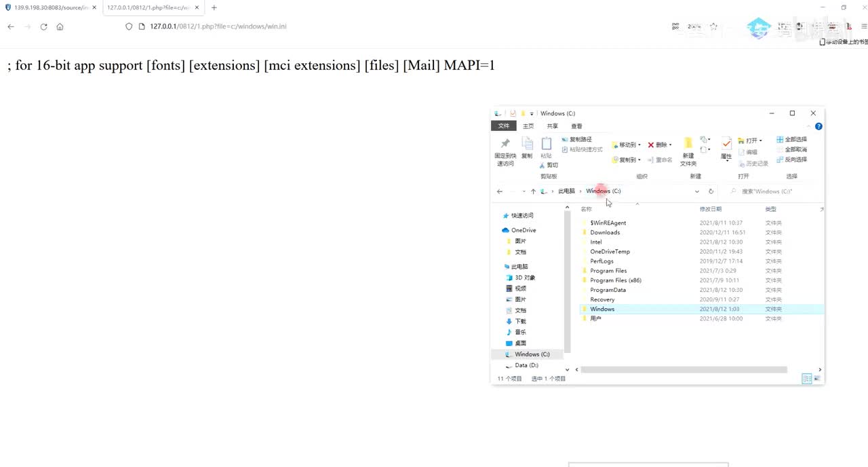Collapse the Explorer ribbon chevron
Viewport: 868px width, 467px height.
(809, 126)
